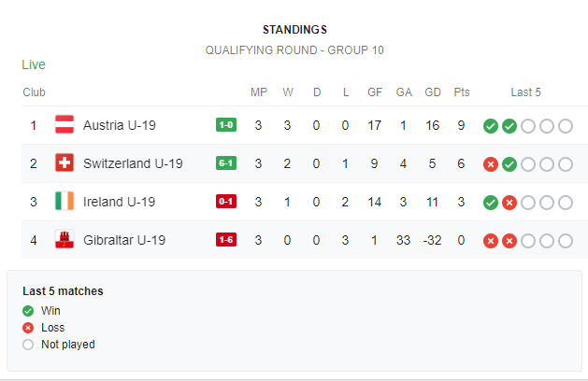The image size is (588, 381).
Task: Open the Ireland U-19 team link
Action: tap(119, 202)
